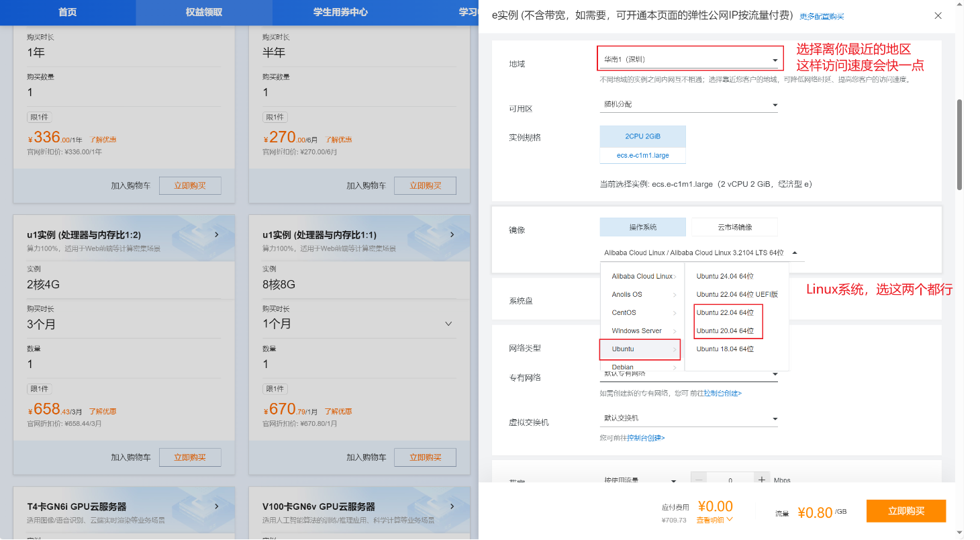Add the ¥670 plan to cart 加入购物车

[366, 457]
